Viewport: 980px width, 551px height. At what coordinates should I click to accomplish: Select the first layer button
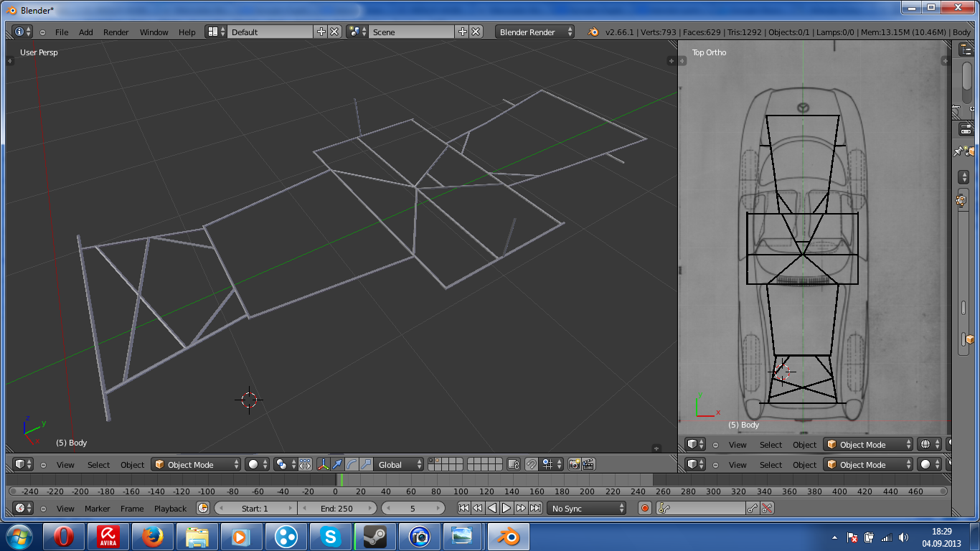(x=432, y=461)
